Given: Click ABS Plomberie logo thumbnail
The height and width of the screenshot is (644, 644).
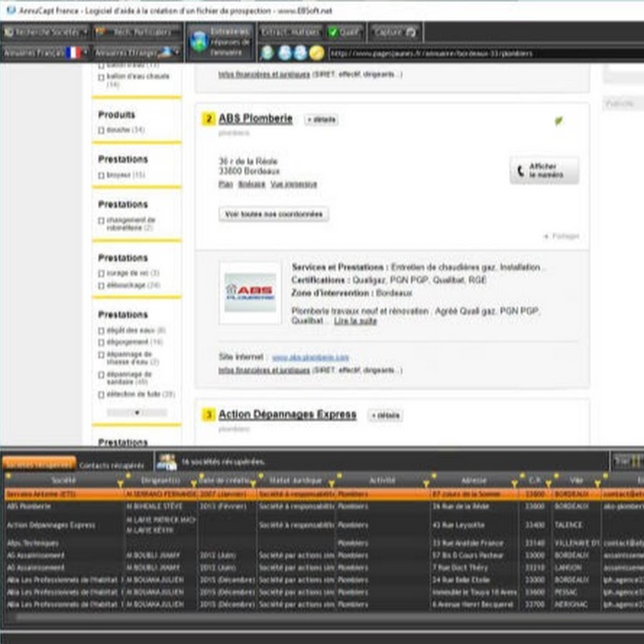Looking at the screenshot, I should [x=250, y=293].
